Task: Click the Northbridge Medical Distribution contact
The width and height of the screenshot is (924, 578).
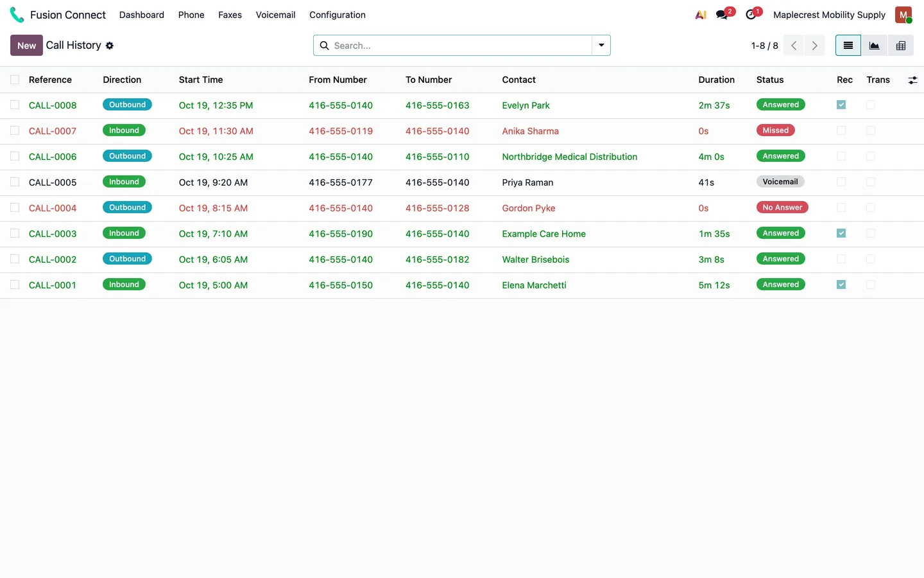Action: coord(570,157)
